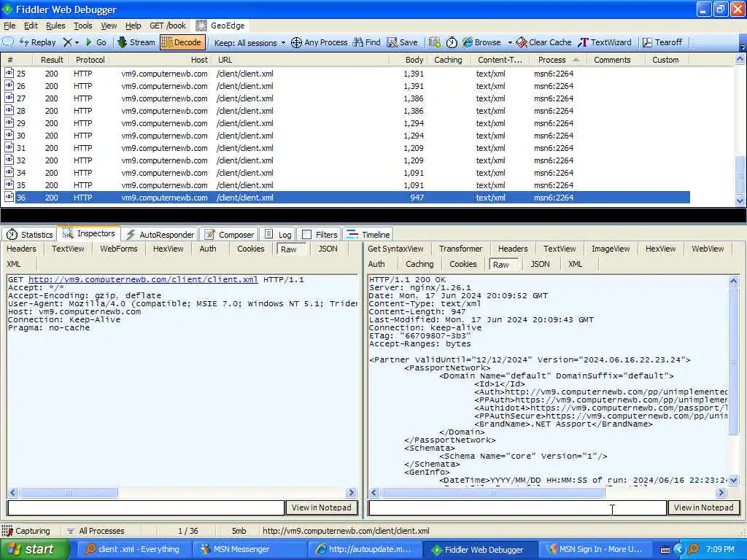Sort sessions by the Body column header

414,60
